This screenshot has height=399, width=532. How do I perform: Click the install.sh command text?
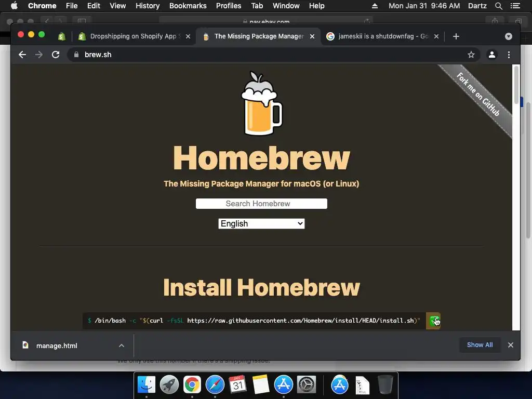pos(254,321)
